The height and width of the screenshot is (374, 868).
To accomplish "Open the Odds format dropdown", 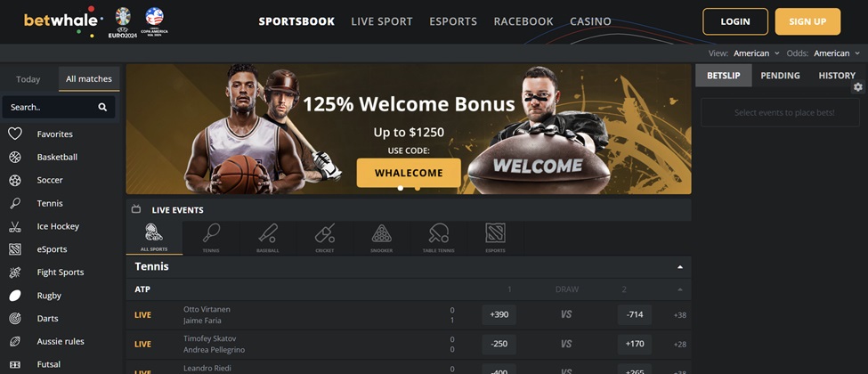I will [x=837, y=53].
